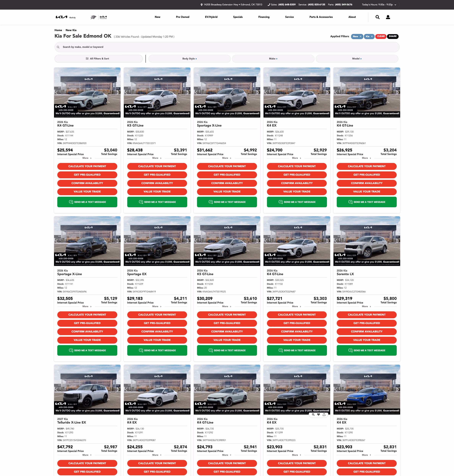454x476 pixels.
Task: Open the EV/Hybrid menu
Action: coord(211,17)
